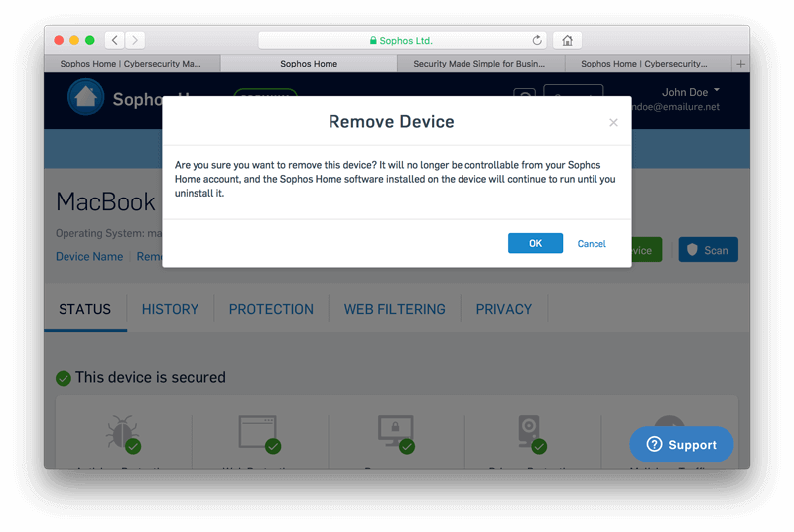The width and height of the screenshot is (794, 532).
Task: Select the Sophos Home browser tab
Action: (x=309, y=64)
